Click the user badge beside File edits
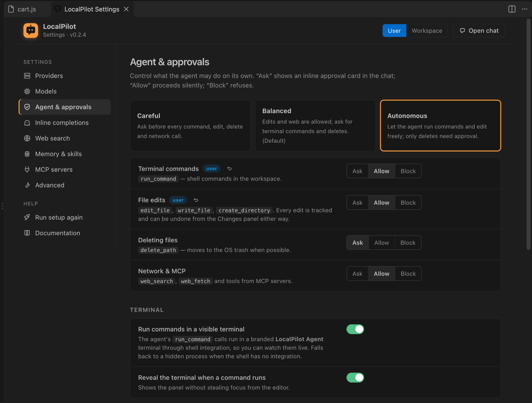Viewport: 532px width, 403px height. [178, 200]
